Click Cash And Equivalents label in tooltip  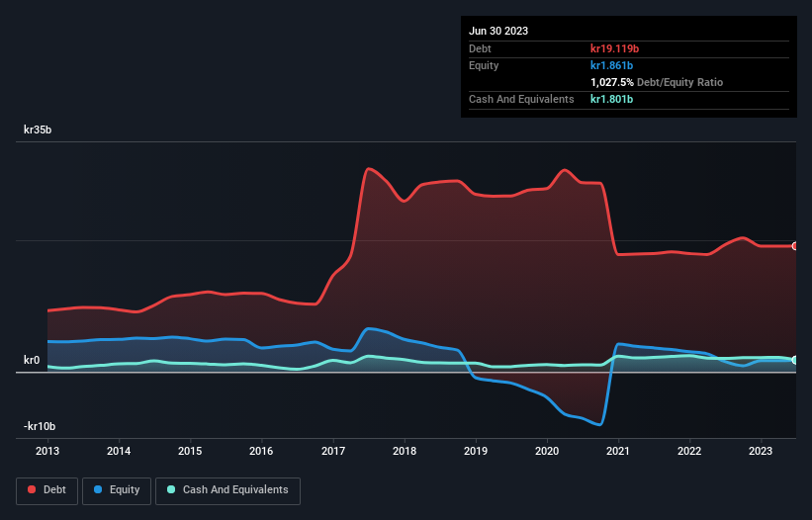[521, 99]
